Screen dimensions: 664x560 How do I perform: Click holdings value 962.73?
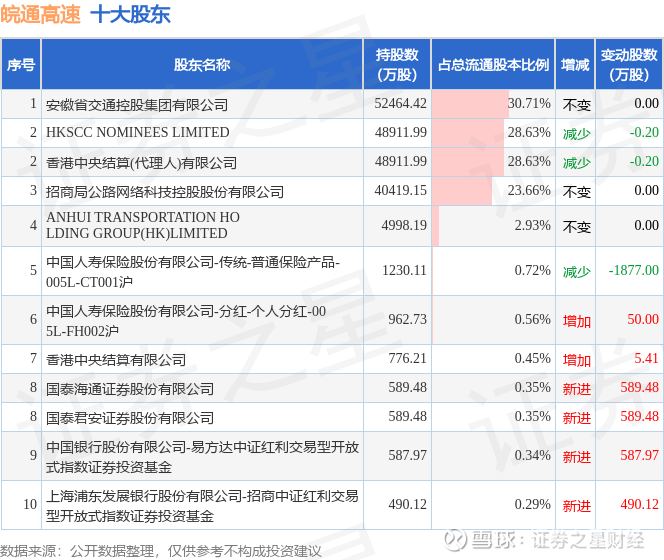tap(407, 319)
